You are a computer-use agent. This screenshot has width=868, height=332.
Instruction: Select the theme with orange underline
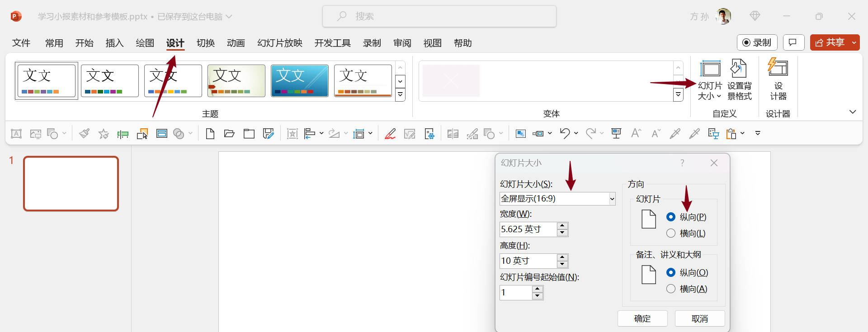pos(363,80)
